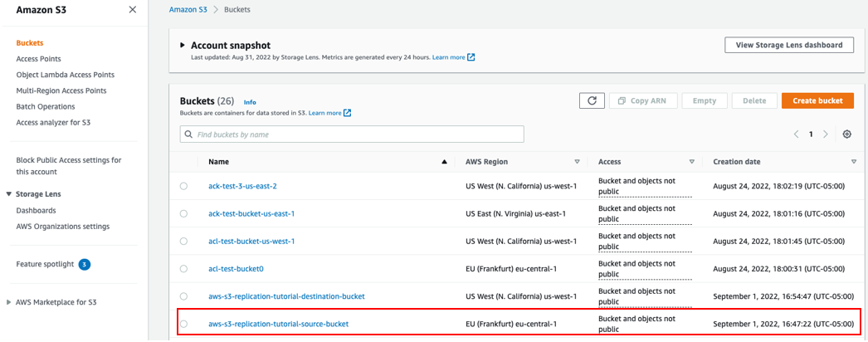
Task: Select radio for ack-test-bucket-us-east-1
Action: (183, 213)
